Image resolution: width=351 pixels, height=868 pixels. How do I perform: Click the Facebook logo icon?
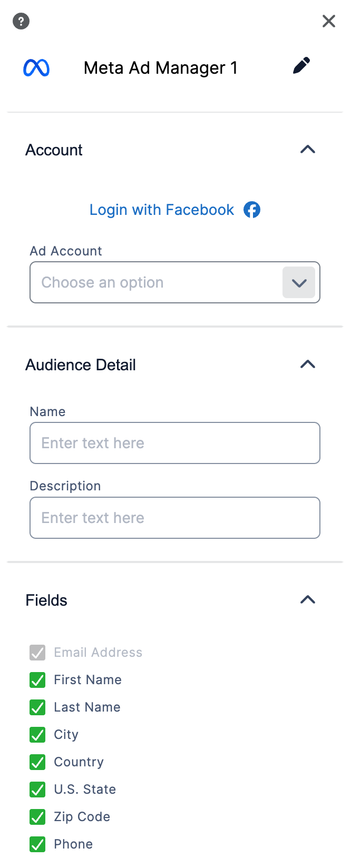[252, 210]
